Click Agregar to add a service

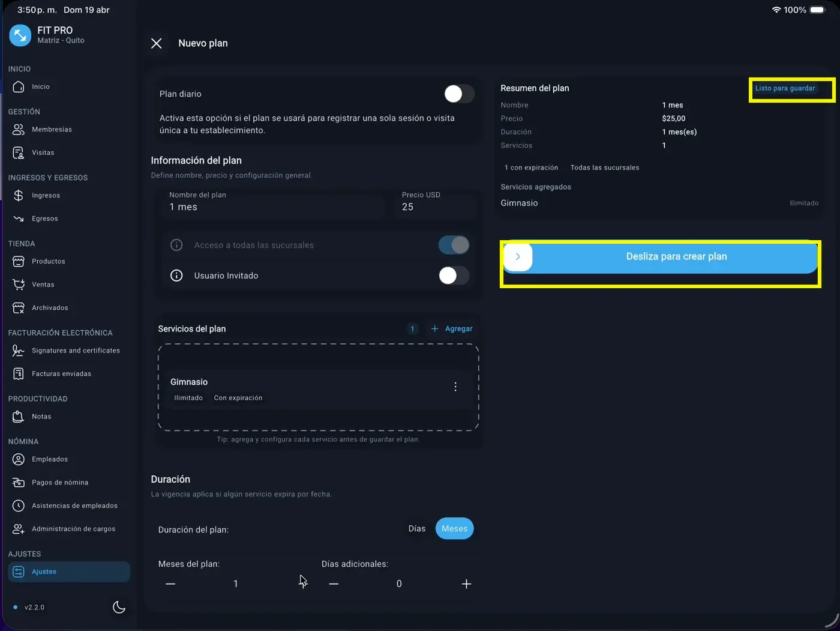[452, 328]
